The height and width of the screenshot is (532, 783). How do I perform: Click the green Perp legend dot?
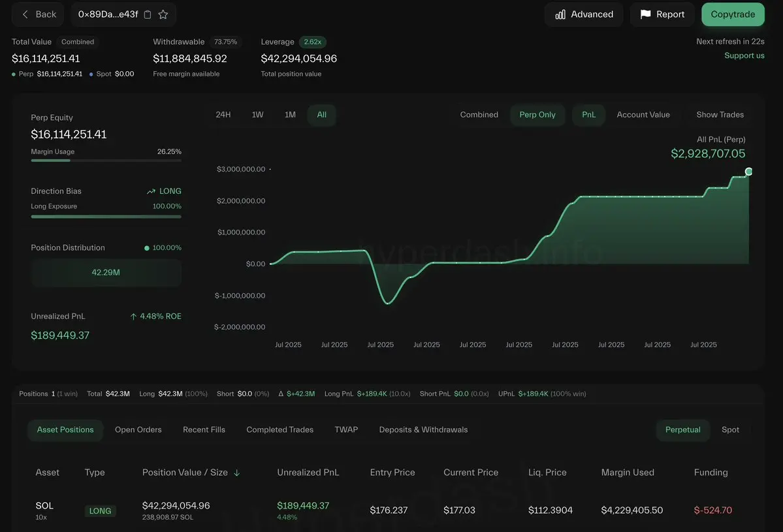pyautogui.click(x=14, y=74)
